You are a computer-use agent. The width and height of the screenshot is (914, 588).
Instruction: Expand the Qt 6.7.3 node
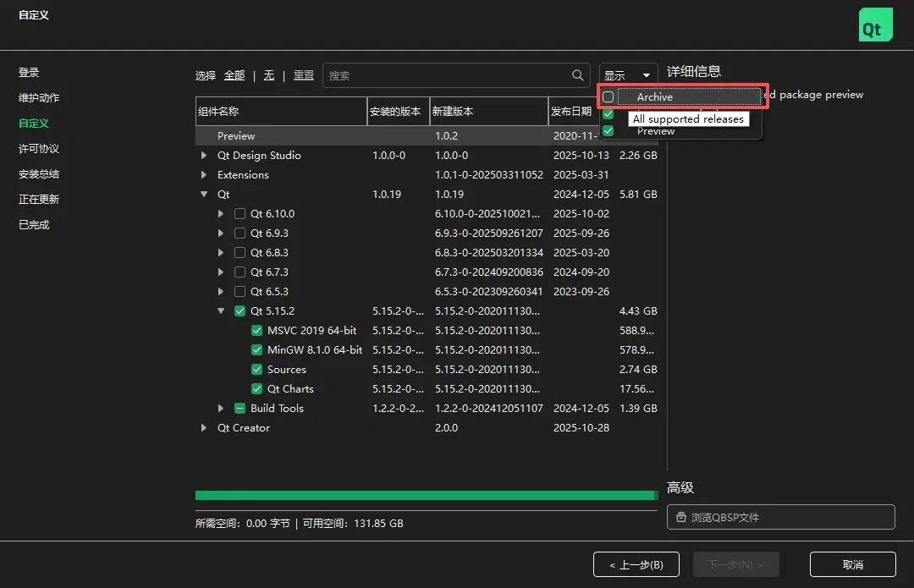[220, 272]
